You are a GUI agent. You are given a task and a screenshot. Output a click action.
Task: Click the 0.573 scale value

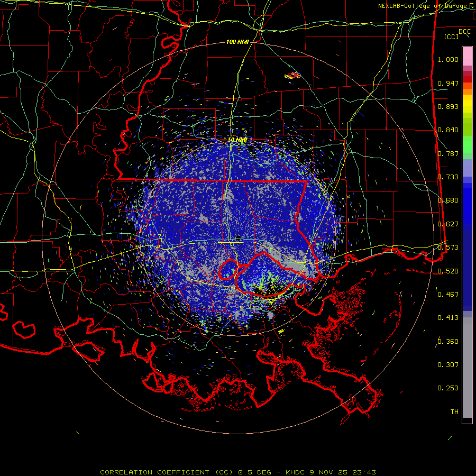click(x=448, y=248)
